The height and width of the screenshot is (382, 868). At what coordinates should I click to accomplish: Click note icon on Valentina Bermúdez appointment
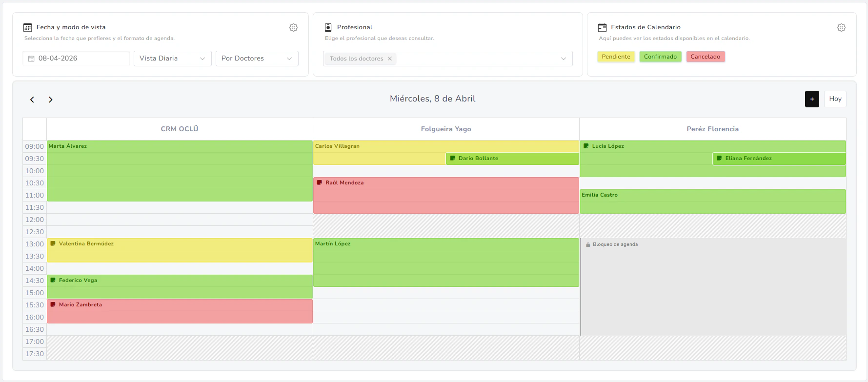[53, 243]
